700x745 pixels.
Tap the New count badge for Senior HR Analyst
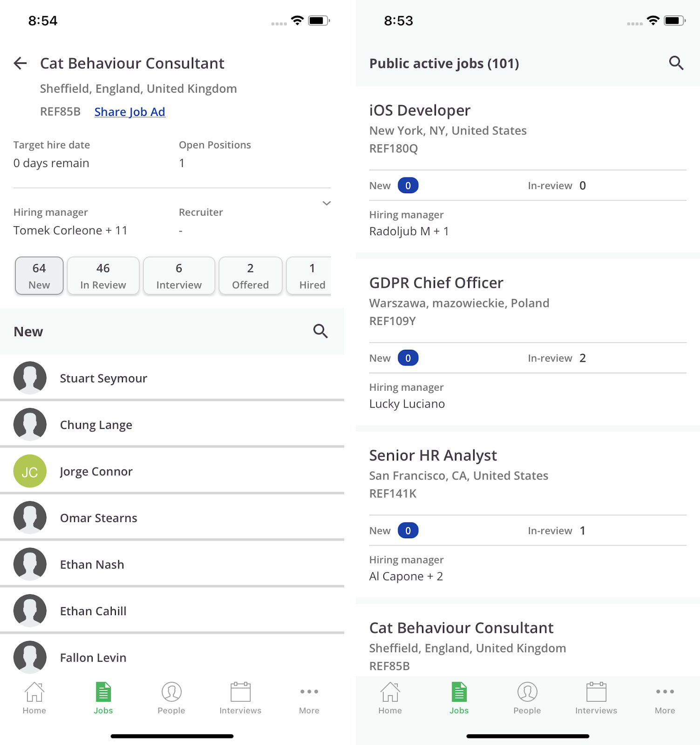pyautogui.click(x=408, y=530)
